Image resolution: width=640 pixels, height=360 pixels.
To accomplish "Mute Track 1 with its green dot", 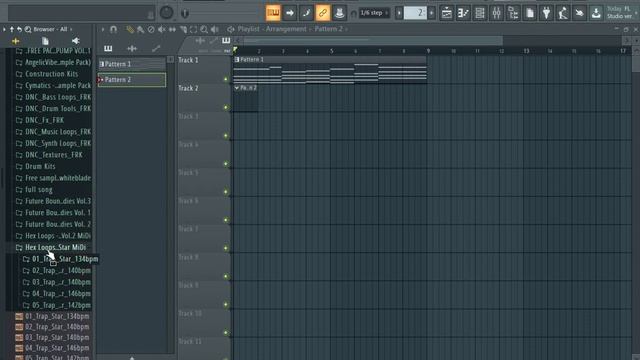I will tap(226, 79).
